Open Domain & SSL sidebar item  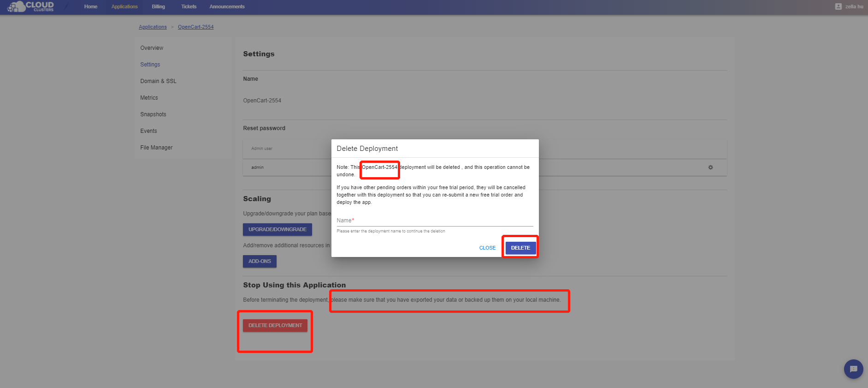158,81
